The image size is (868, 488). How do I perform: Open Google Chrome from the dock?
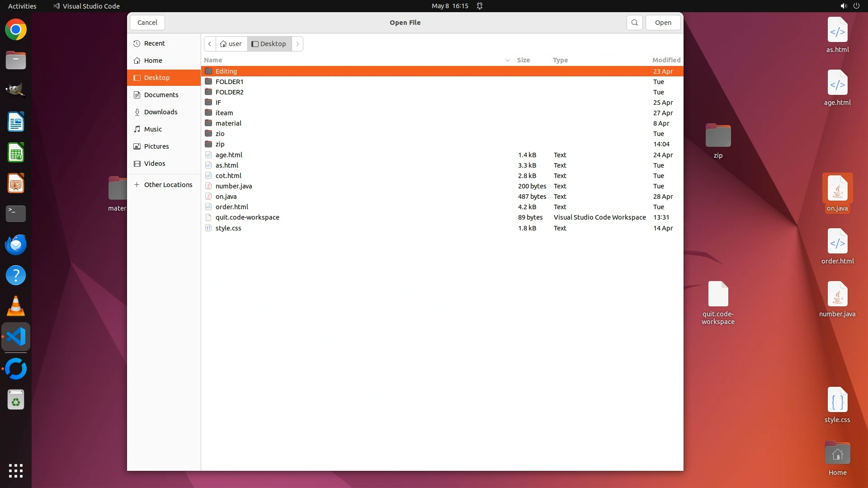16,30
